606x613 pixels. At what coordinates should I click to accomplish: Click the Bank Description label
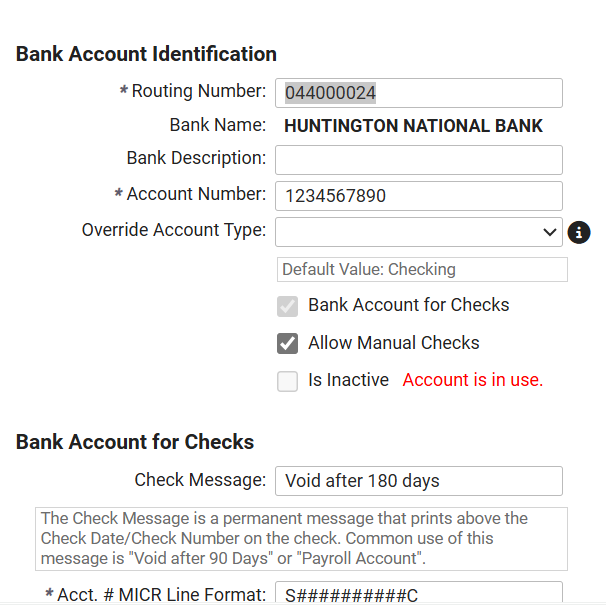pos(196,158)
